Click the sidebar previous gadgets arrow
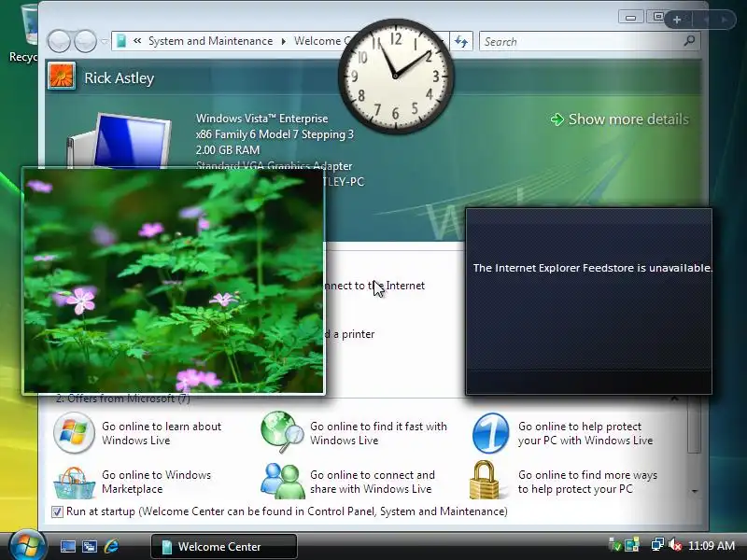The image size is (747, 560). (706, 20)
